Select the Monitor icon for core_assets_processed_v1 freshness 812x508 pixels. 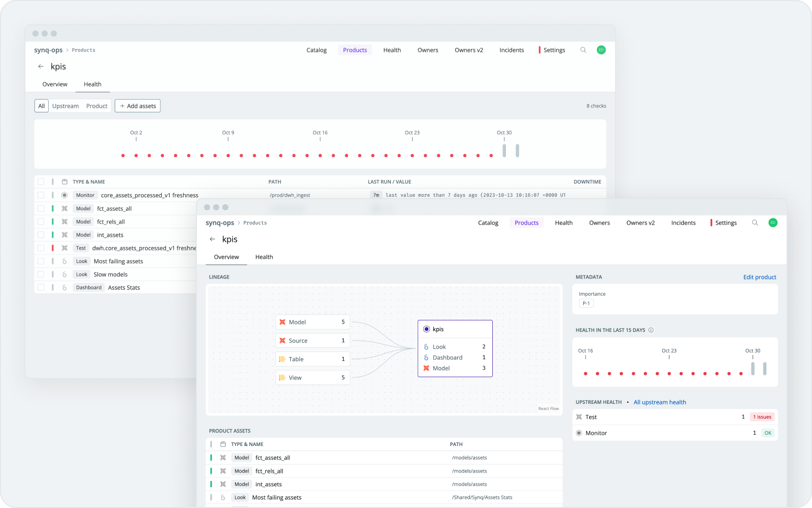(x=65, y=195)
